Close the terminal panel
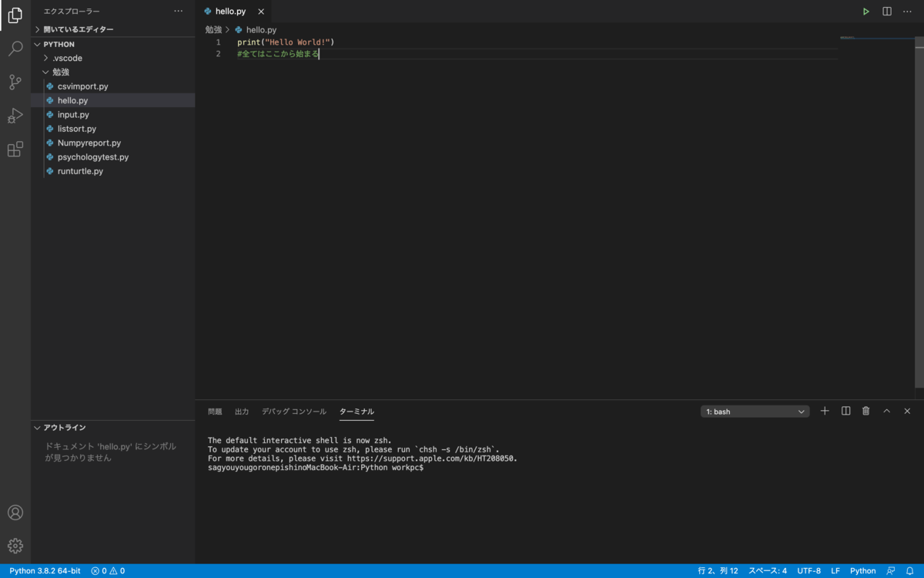This screenshot has width=924, height=578. click(907, 411)
